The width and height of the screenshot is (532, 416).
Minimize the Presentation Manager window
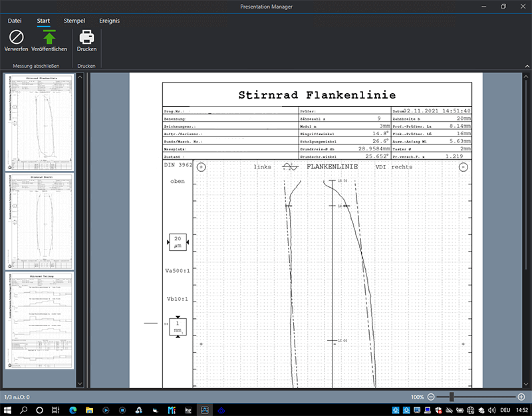click(484, 7)
